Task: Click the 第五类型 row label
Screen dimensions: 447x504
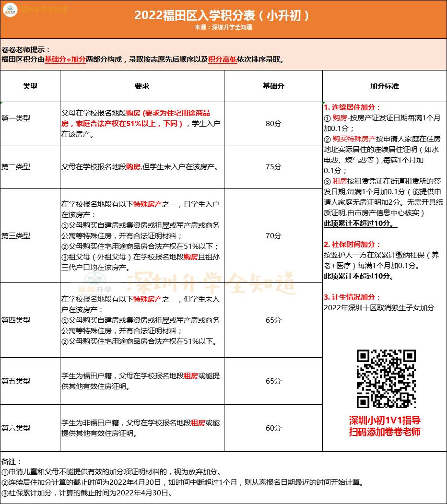Action: point(16,381)
